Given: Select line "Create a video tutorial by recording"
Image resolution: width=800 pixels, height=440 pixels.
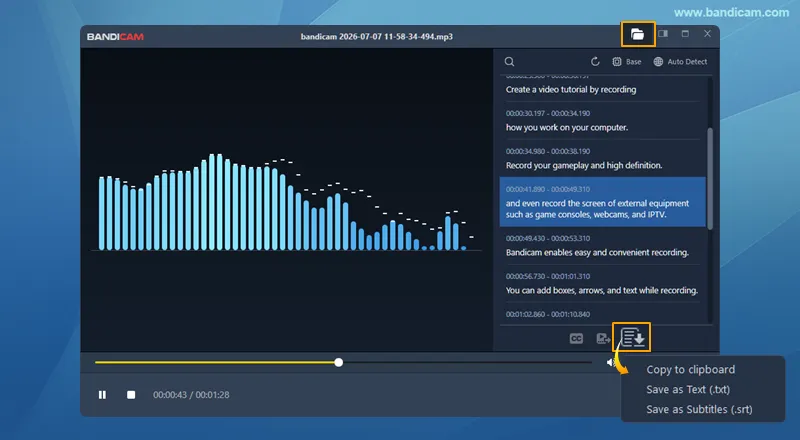Looking at the screenshot, I should pos(571,89).
